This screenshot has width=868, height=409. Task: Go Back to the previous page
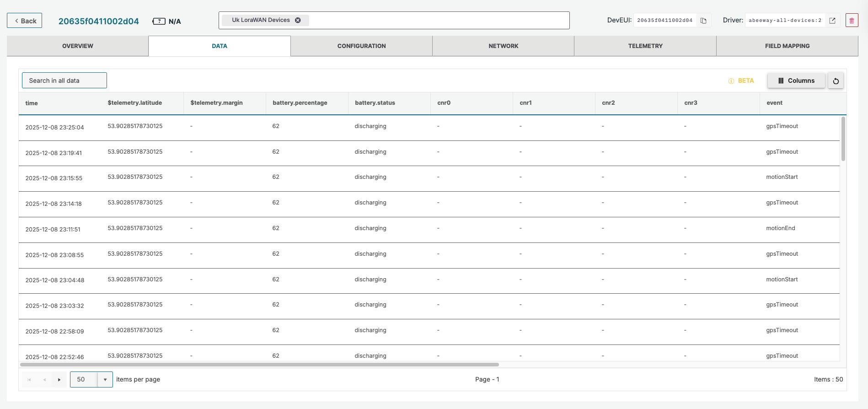25,21
